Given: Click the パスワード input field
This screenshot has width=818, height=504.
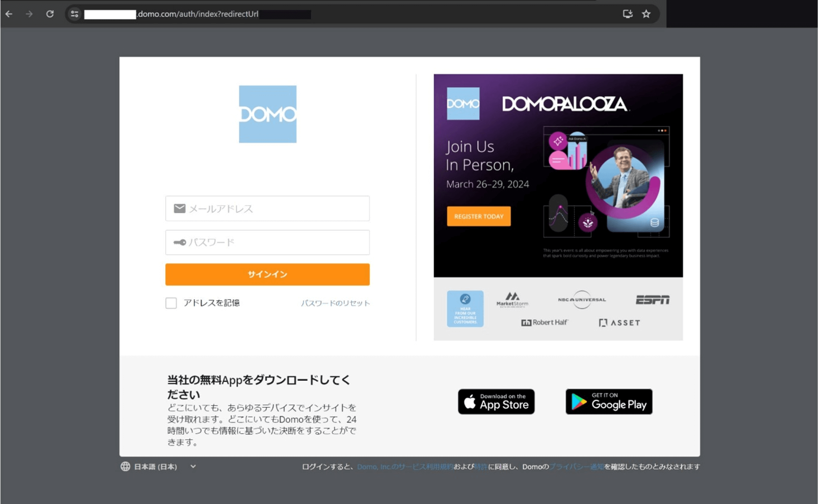Looking at the screenshot, I should [x=267, y=243].
